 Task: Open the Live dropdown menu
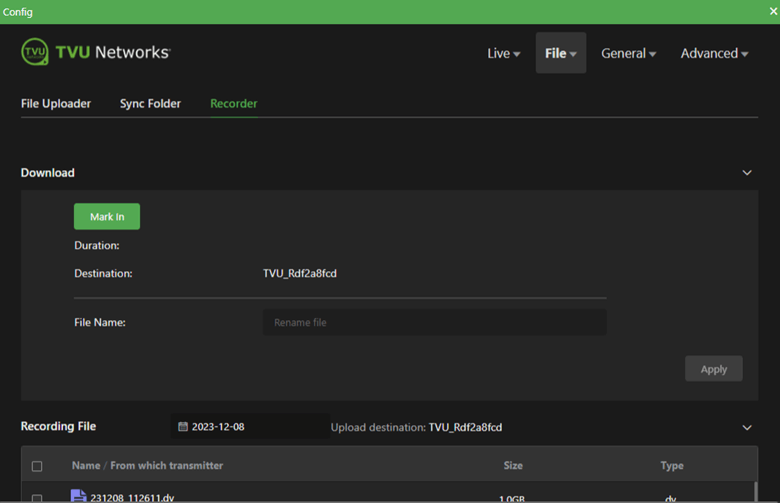(x=503, y=53)
